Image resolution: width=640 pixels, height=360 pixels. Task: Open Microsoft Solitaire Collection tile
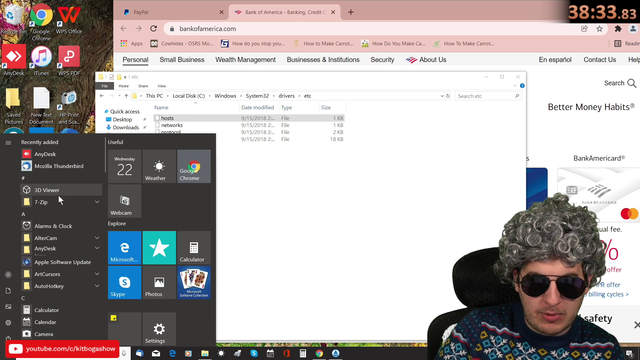coord(194,282)
